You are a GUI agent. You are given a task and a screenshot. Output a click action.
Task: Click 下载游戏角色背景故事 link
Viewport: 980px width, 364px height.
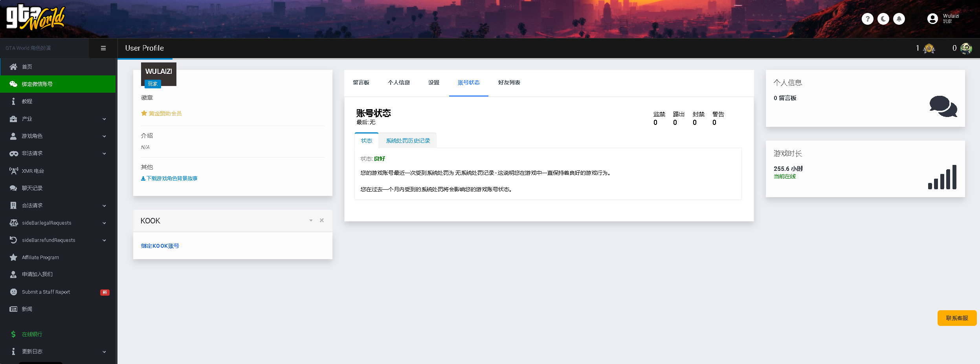(x=169, y=178)
